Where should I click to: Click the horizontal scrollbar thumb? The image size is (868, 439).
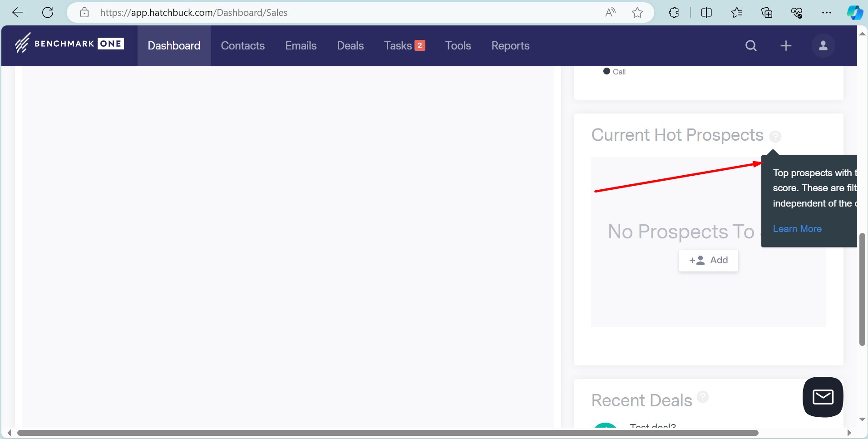point(388,433)
